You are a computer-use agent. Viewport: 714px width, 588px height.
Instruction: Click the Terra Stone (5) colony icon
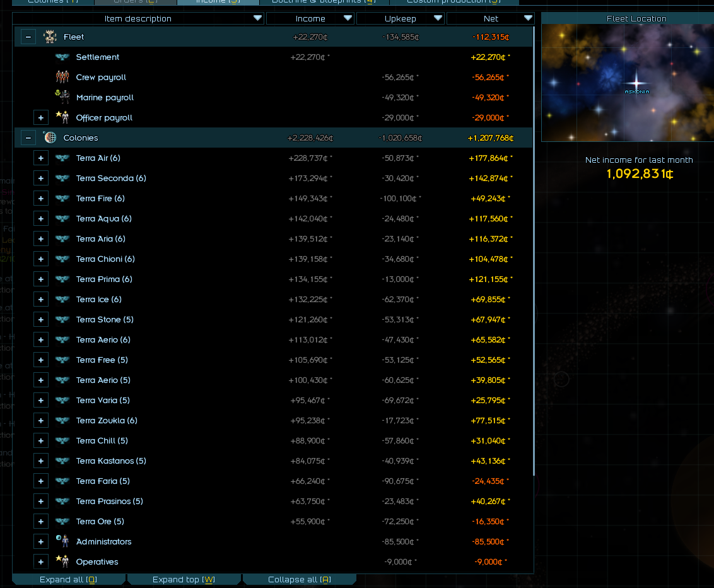pyautogui.click(x=62, y=319)
